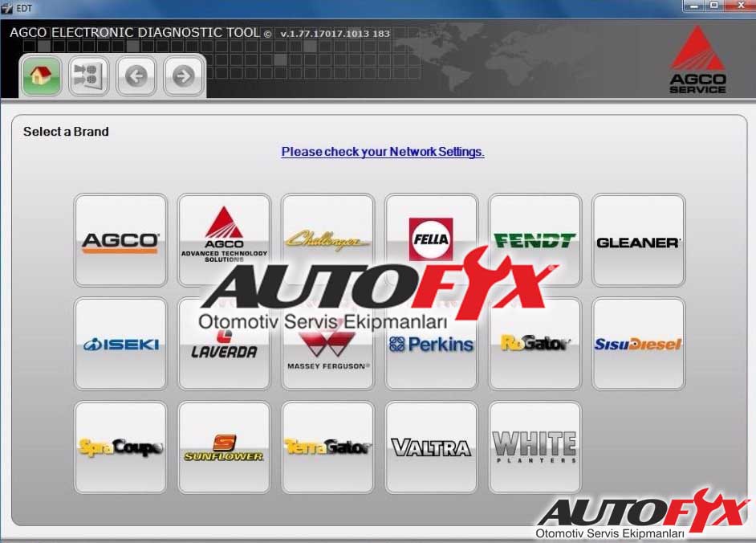This screenshot has height=543, width=756.
Task: Choose the SisuDiesel brand tile
Action: [638, 344]
